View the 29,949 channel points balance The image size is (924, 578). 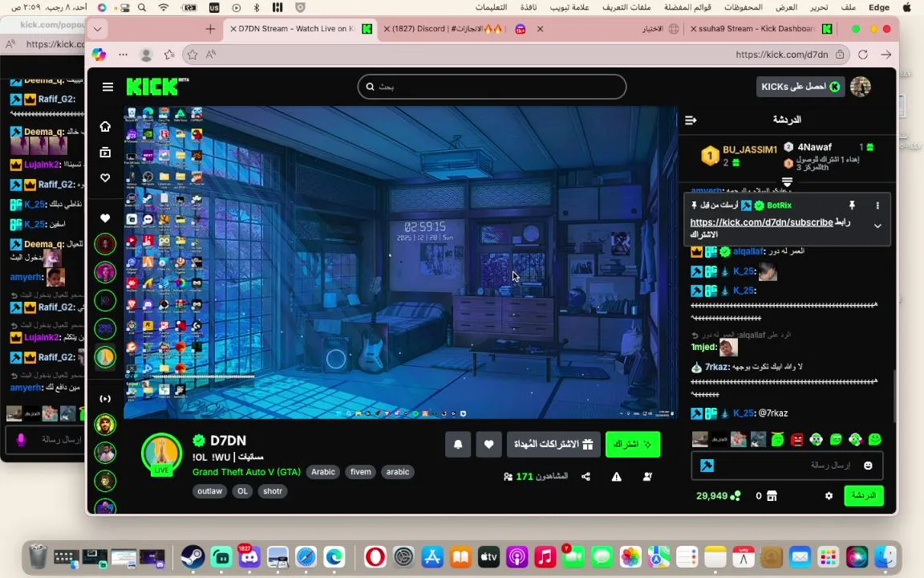coord(719,496)
